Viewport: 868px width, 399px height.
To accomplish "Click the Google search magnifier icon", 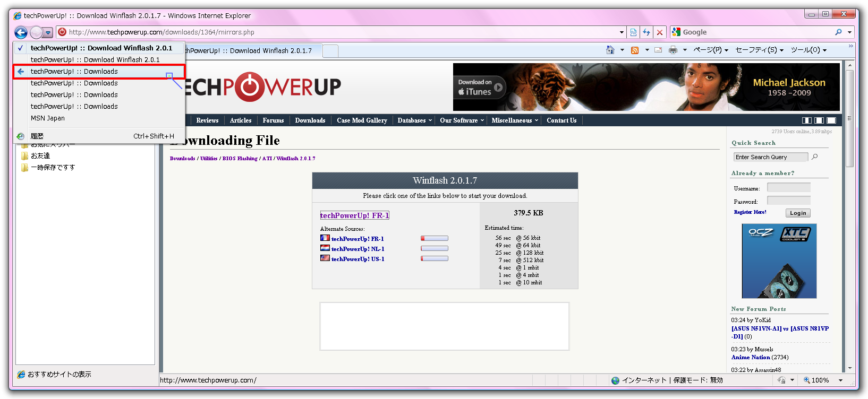I will 838,32.
